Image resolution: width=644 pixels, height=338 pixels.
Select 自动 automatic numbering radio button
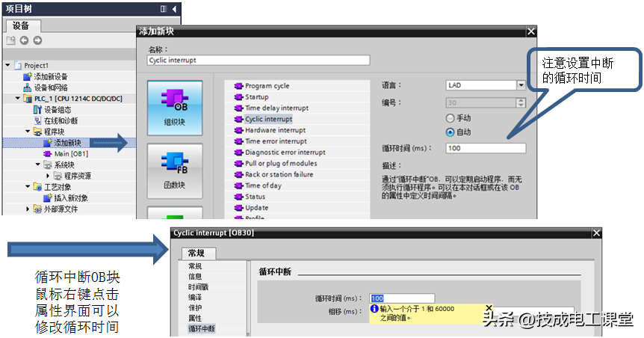(x=450, y=132)
